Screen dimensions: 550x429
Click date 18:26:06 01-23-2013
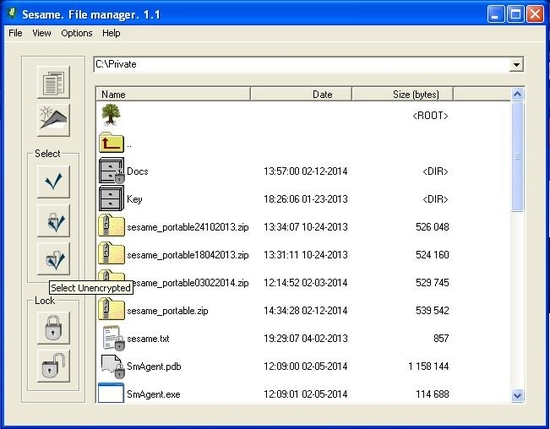coord(306,199)
